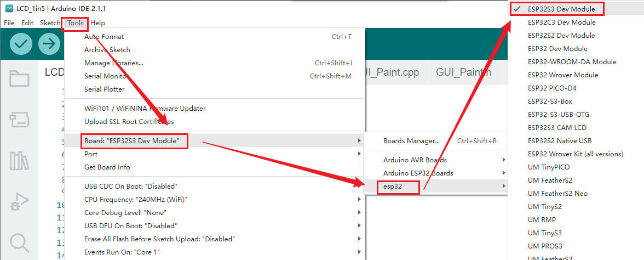Screen dimensions: 644x260
Task: Open the Boards Manager sidebar icon
Action: [19, 120]
